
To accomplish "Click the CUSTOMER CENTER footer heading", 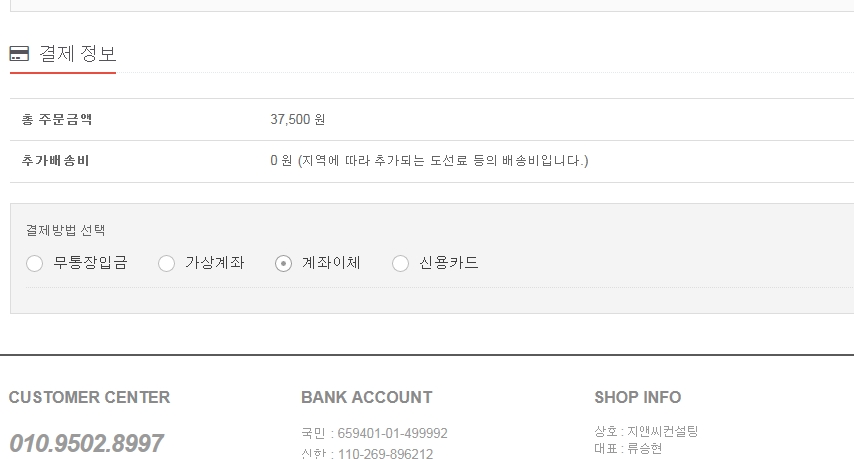I will pyautogui.click(x=89, y=397).
